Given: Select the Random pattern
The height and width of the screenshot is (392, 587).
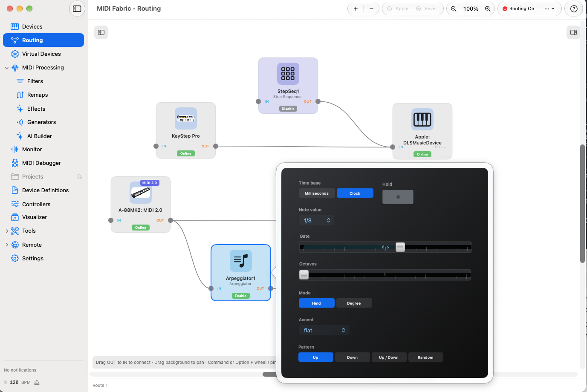Looking at the screenshot, I should point(425,357).
